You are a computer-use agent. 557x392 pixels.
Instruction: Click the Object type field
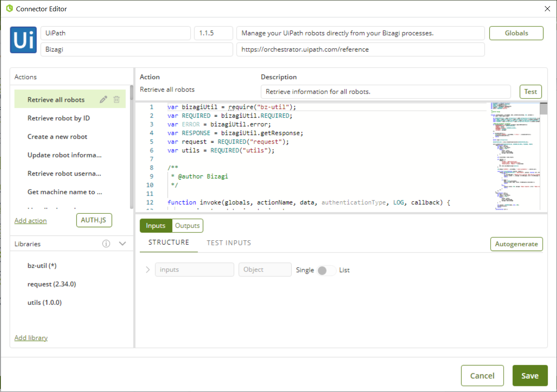click(265, 270)
